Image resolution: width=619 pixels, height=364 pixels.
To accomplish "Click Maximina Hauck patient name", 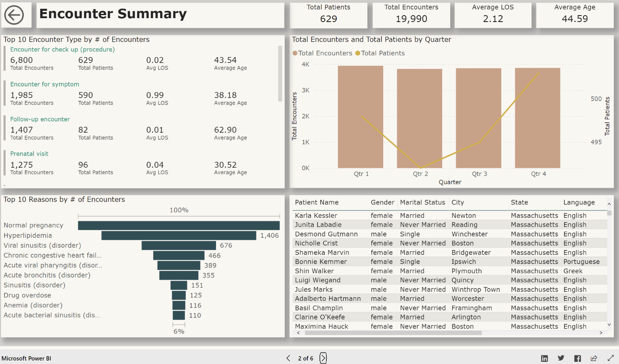I will (x=322, y=326).
